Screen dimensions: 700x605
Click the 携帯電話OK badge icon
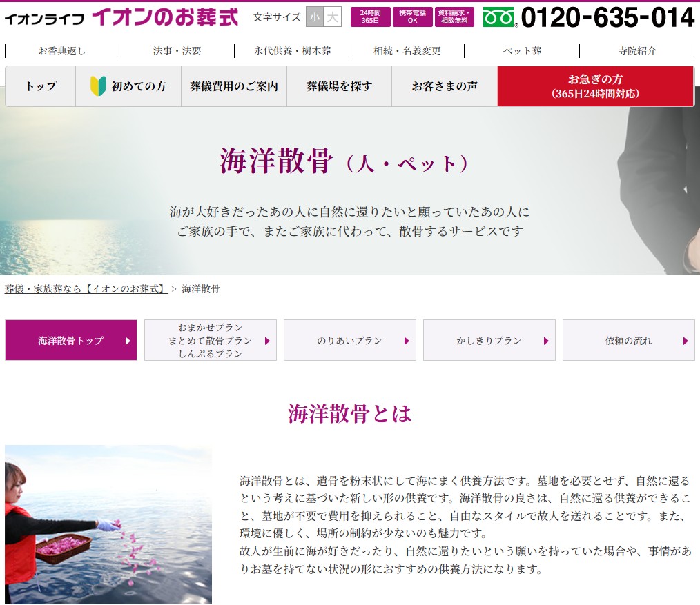click(412, 17)
